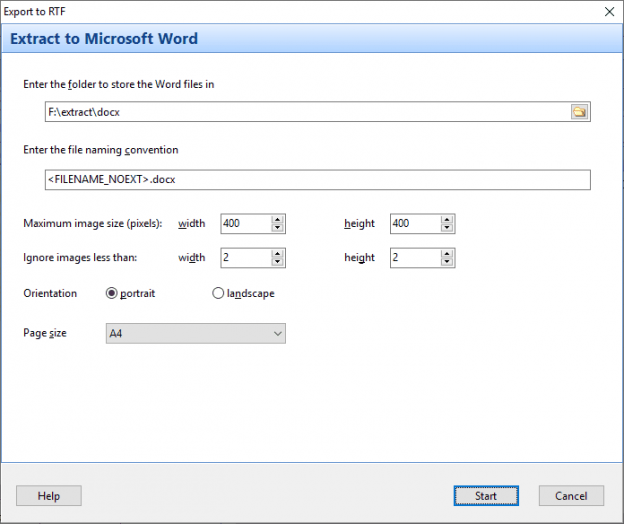Close the Export to RTF dialog
This screenshot has height=524, width=624.
point(609,12)
